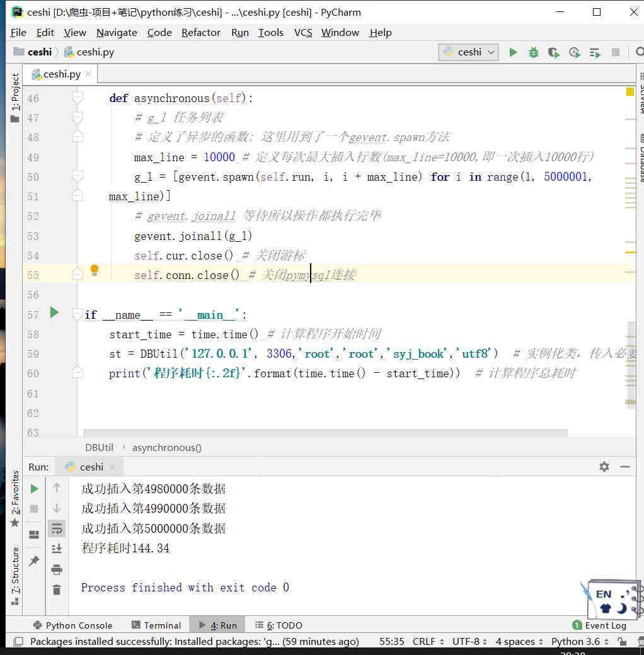Screen dimensions: 644x655
Task: Launch the profiler toolbar icon
Action: click(575, 52)
